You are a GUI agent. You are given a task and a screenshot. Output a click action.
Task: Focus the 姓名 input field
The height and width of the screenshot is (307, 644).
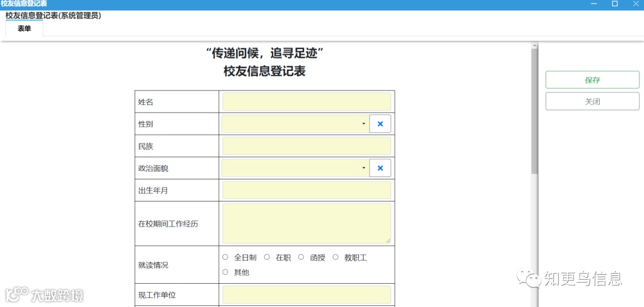pos(307,101)
